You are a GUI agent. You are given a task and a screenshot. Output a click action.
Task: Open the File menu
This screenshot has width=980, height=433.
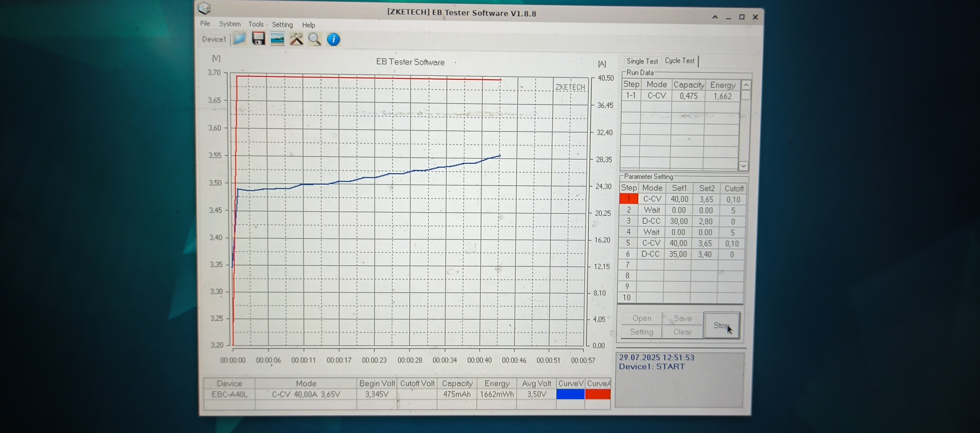[x=205, y=24]
